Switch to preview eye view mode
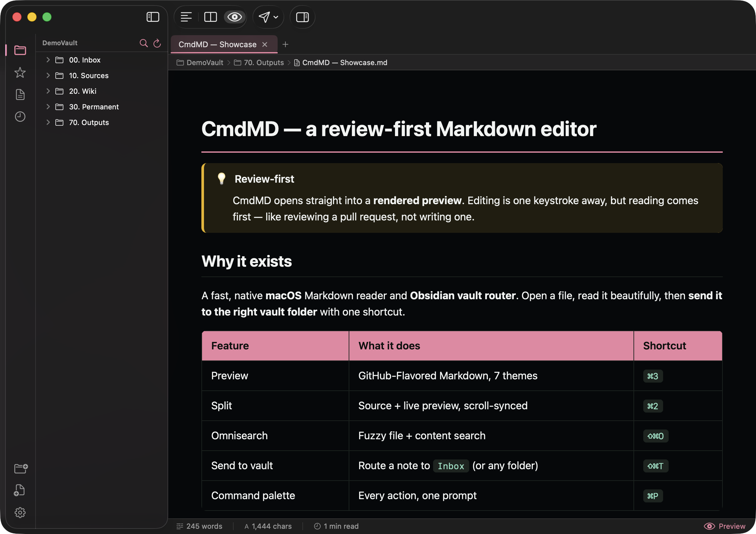 click(234, 17)
